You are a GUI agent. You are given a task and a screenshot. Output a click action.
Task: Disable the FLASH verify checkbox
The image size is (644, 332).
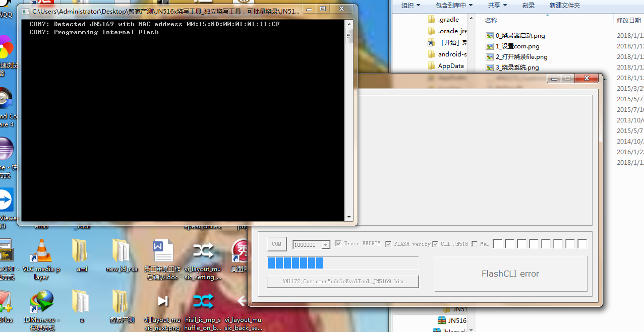388,244
